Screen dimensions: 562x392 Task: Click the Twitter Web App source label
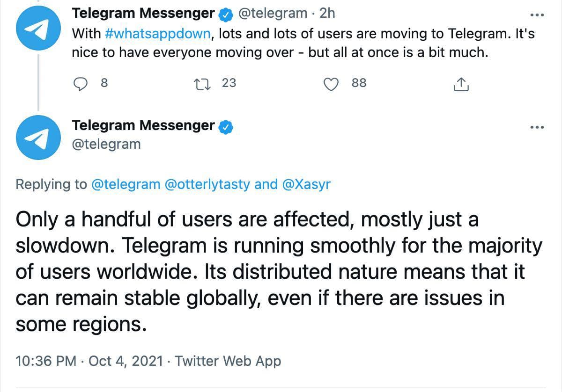(228, 361)
